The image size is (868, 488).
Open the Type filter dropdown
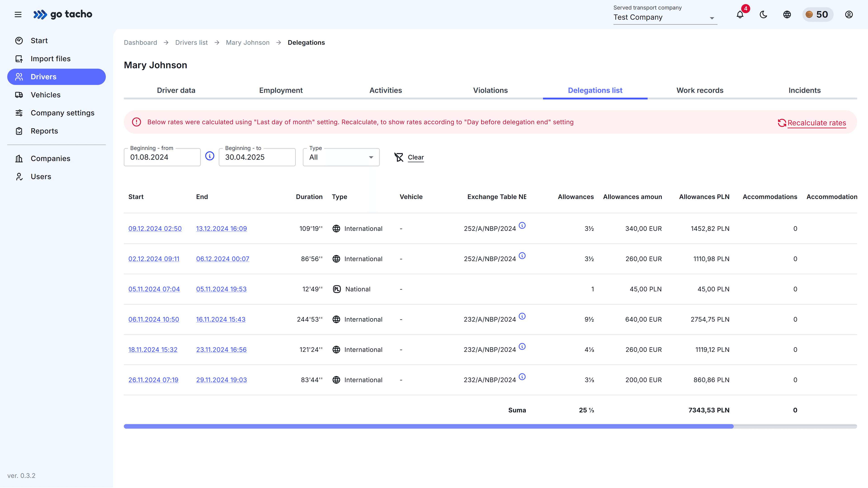pos(341,157)
